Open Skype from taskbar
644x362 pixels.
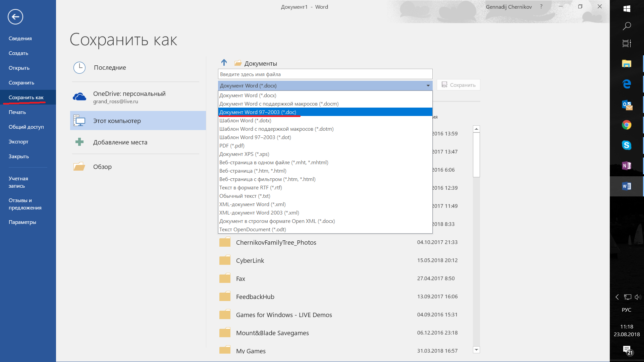(x=627, y=145)
